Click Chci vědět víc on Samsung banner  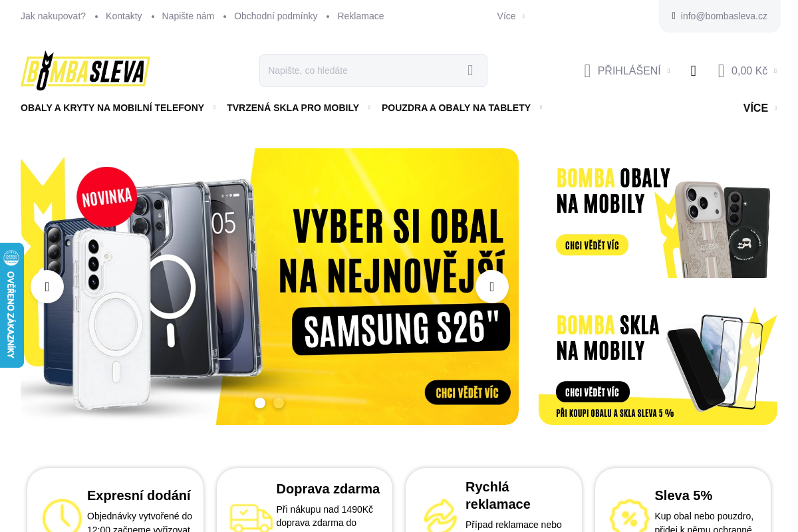pos(467,392)
